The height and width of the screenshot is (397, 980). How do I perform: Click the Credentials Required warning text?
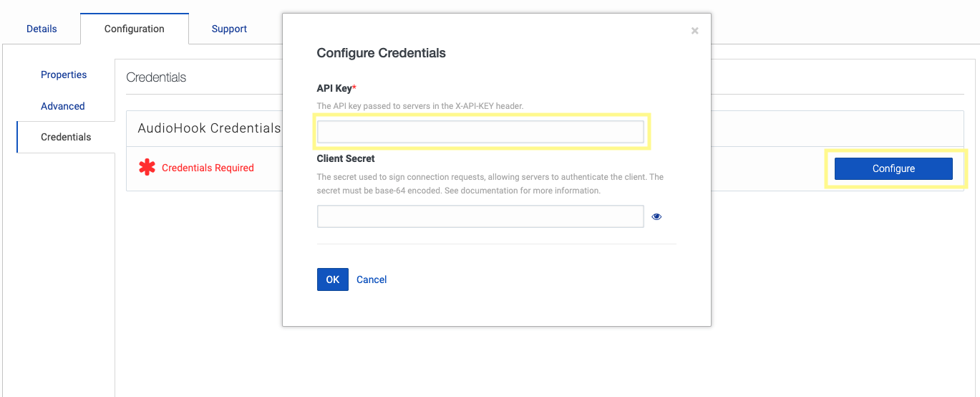[208, 168]
